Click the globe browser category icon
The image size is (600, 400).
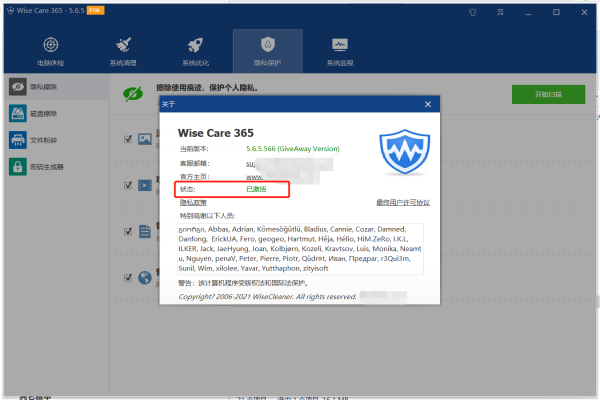click(x=145, y=278)
